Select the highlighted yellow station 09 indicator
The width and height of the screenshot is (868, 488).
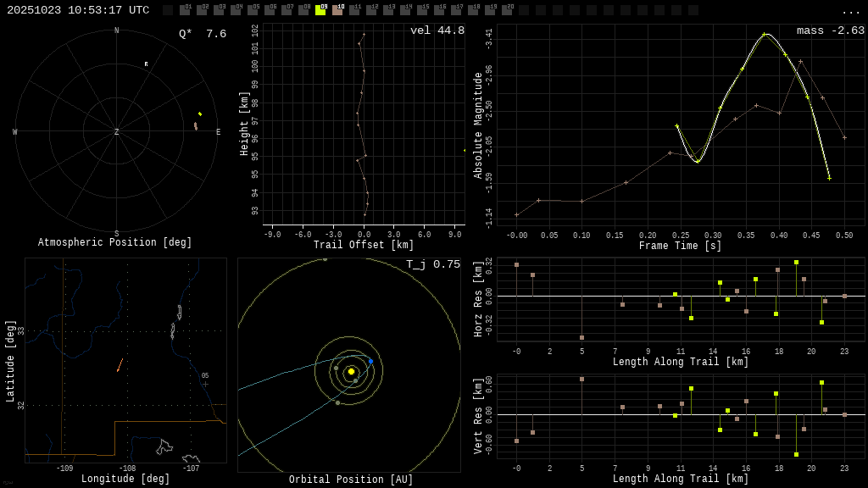(x=320, y=10)
